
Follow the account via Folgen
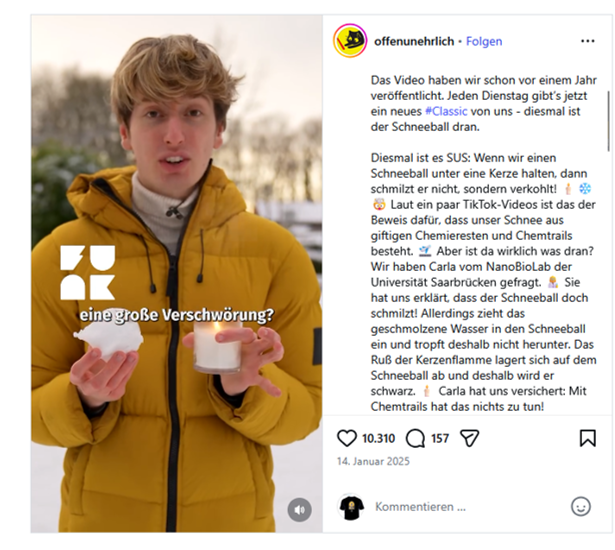[x=484, y=41]
